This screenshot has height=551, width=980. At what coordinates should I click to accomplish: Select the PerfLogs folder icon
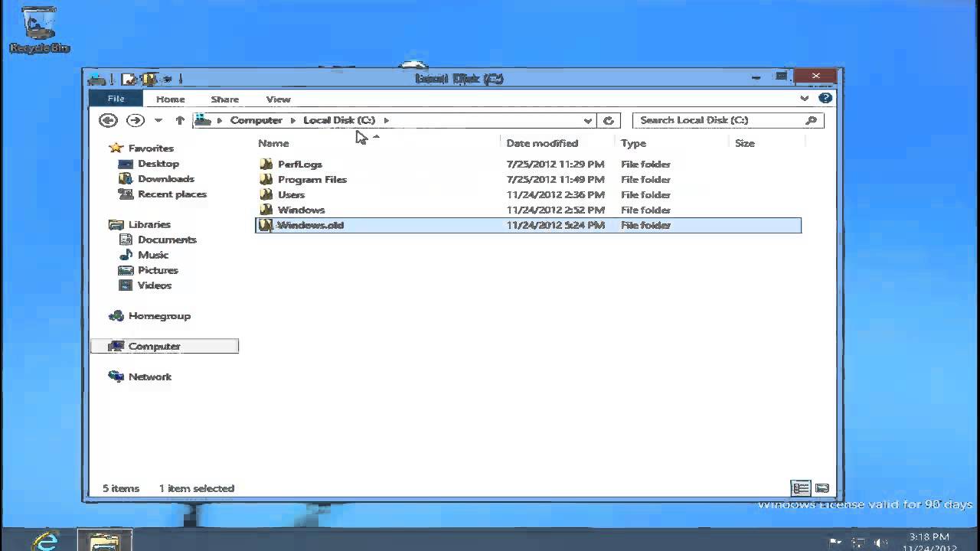(x=266, y=164)
